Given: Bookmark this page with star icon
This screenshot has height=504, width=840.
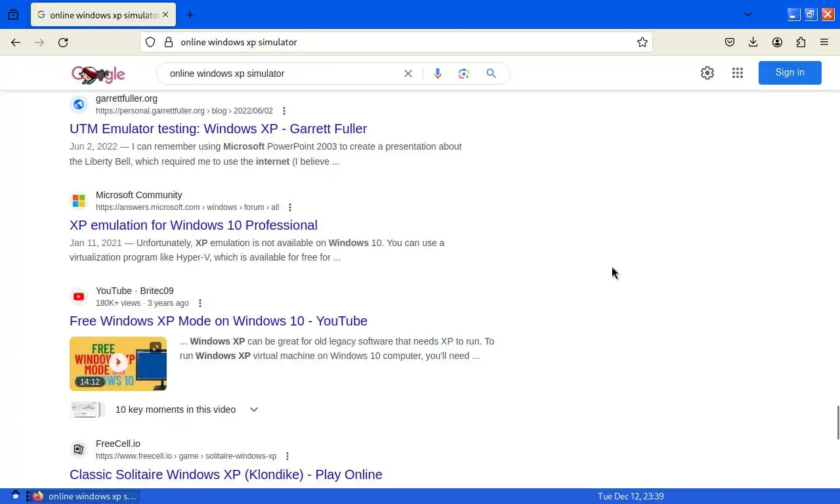Looking at the screenshot, I should [x=642, y=42].
